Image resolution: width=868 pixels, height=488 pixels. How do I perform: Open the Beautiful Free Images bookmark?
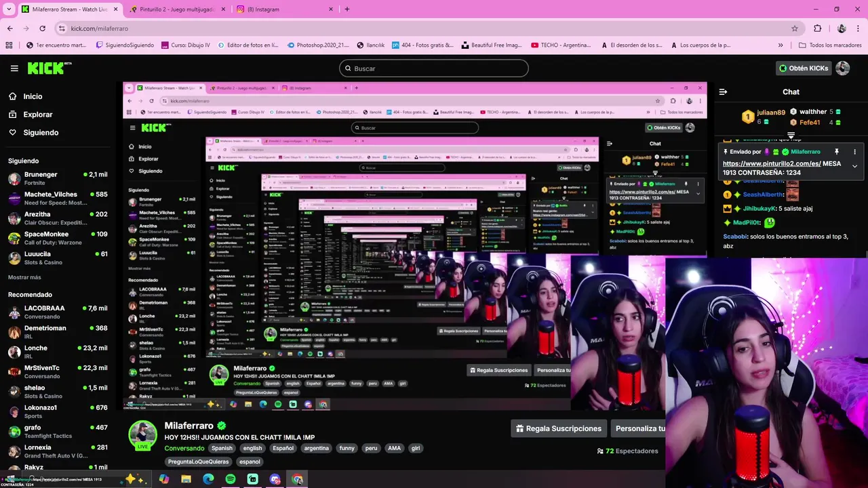point(492,45)
